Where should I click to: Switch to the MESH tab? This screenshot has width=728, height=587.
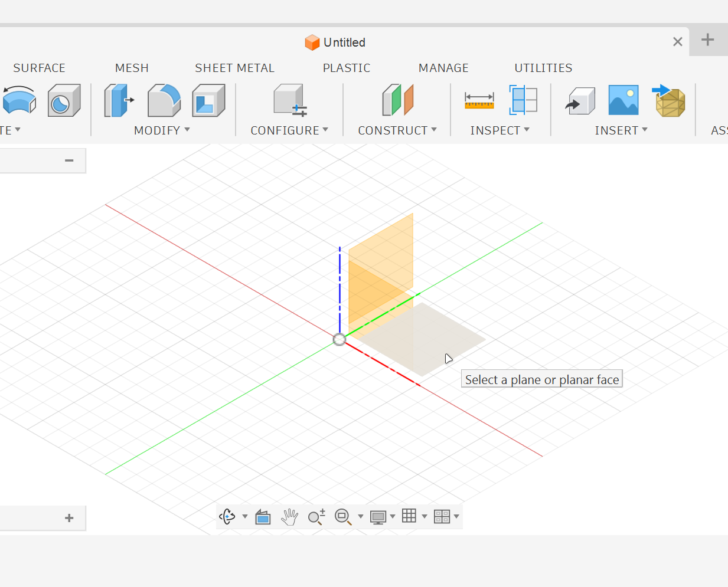(132, 68)
